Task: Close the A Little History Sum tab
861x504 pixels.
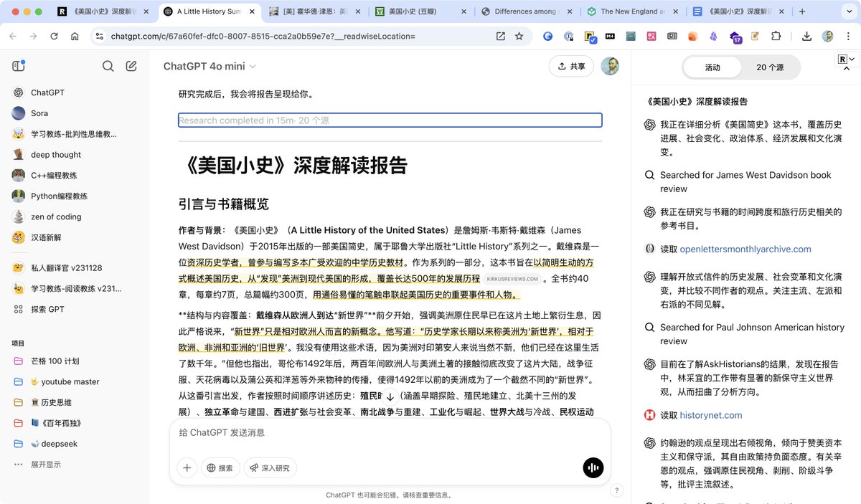Action: 252,11
